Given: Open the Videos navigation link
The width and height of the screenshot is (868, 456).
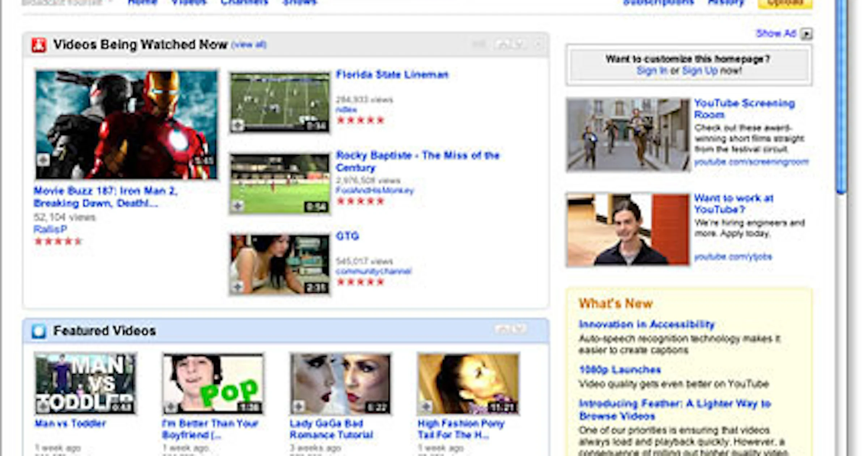Looking at the screenshot, I should (189, 2).
